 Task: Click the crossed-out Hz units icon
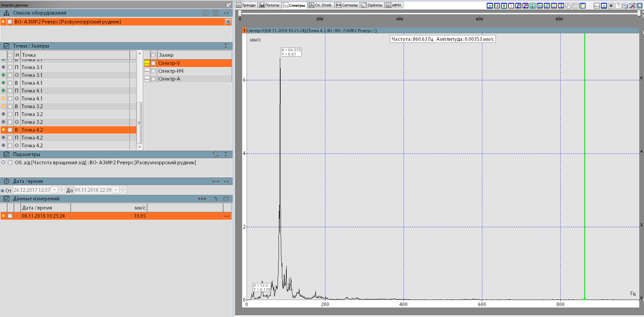click(x=525, y=6)
